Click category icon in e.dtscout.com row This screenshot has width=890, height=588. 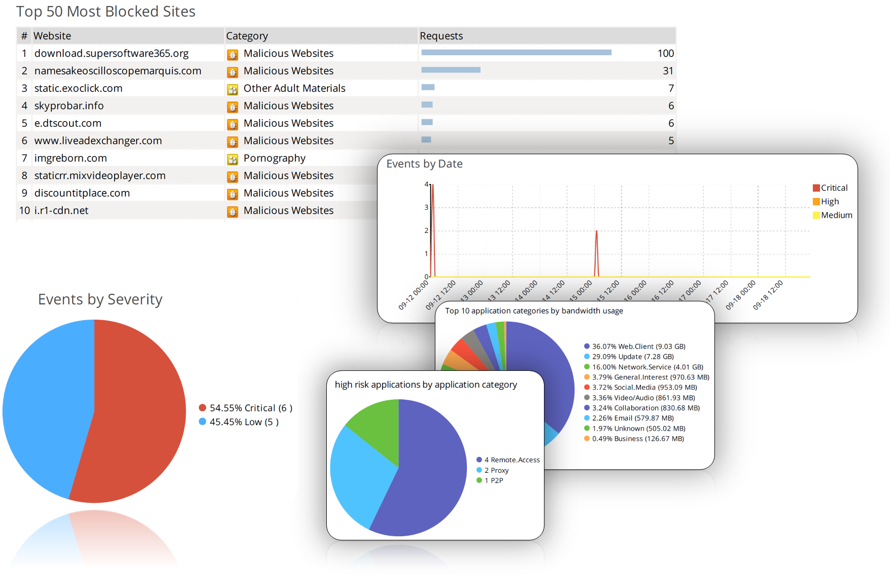point(232,124)
